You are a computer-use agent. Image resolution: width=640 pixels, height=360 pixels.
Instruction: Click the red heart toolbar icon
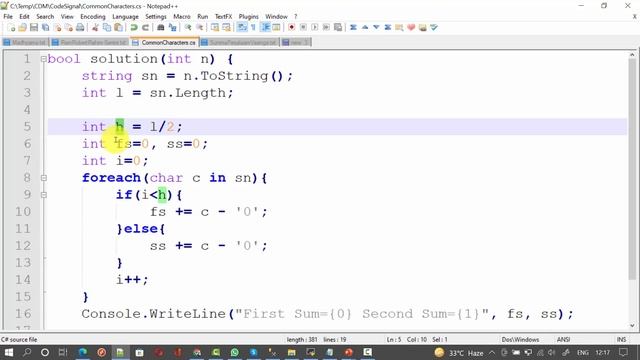tap(411, 27)
